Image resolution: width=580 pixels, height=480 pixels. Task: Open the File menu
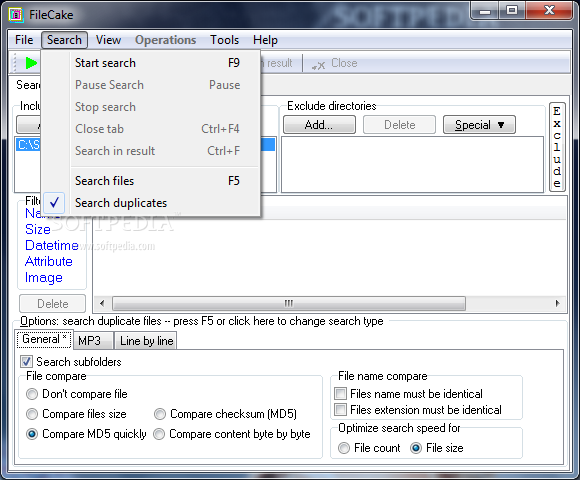(x=24, y=40)
